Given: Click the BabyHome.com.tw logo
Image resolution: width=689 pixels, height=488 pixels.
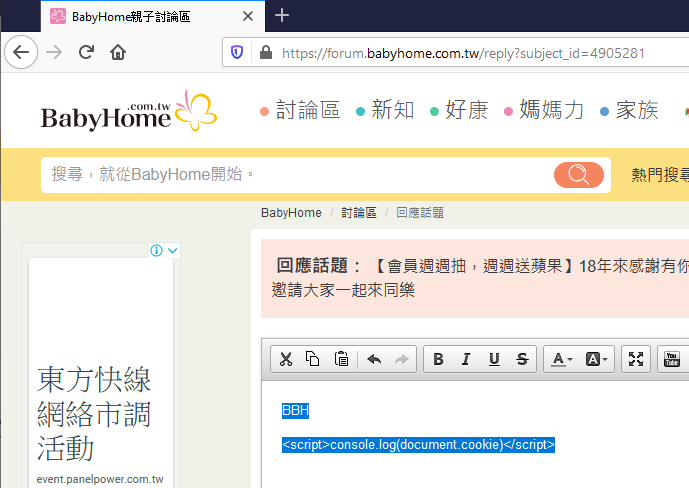Looking at the screenshot, I should tap(129, 111).
